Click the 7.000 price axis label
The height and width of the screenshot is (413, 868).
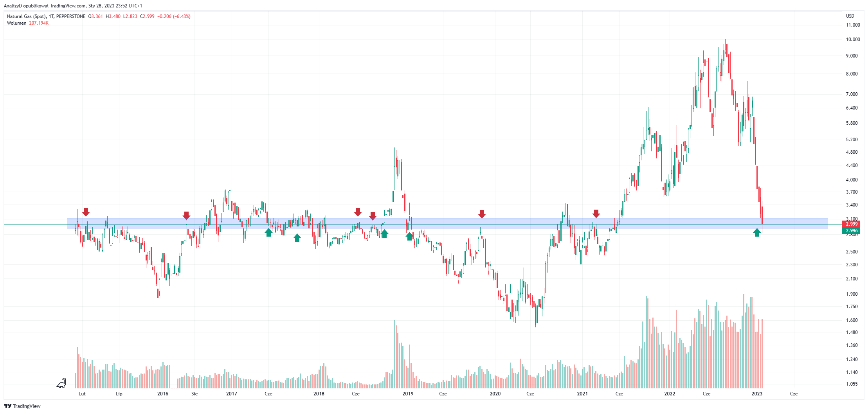pos(852,94)
